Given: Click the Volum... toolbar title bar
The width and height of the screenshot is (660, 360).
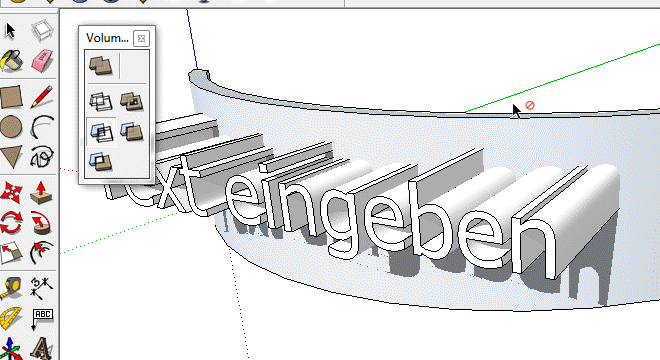Looking at the screenshot, I should (107, 38).
